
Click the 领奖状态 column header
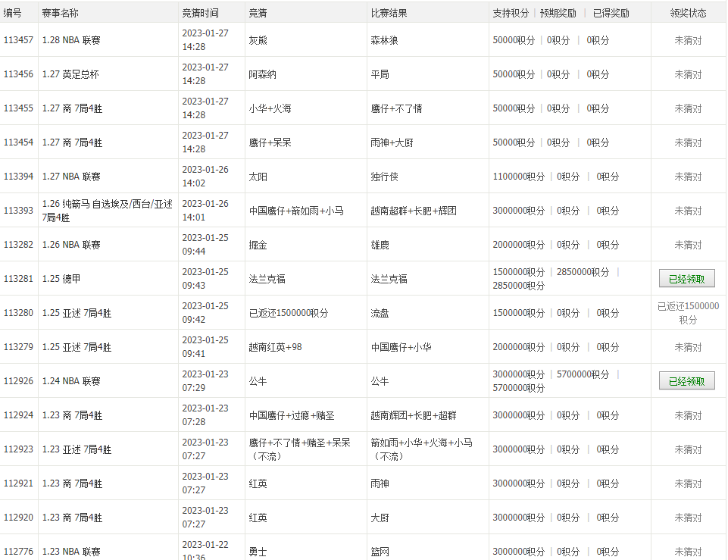(688, 11)
